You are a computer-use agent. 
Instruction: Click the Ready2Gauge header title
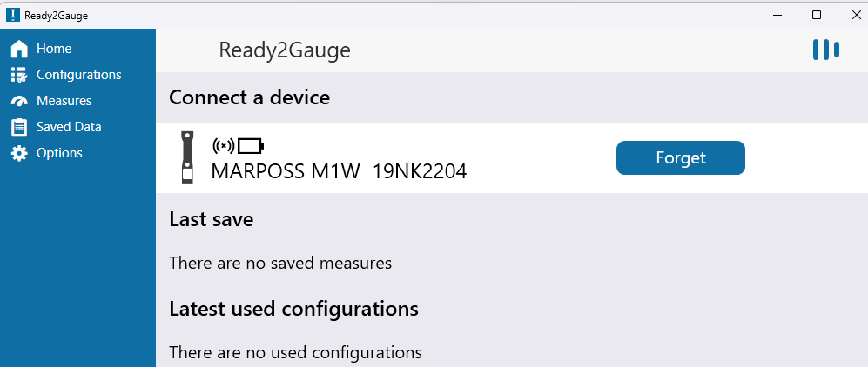[x=285, y=50]
